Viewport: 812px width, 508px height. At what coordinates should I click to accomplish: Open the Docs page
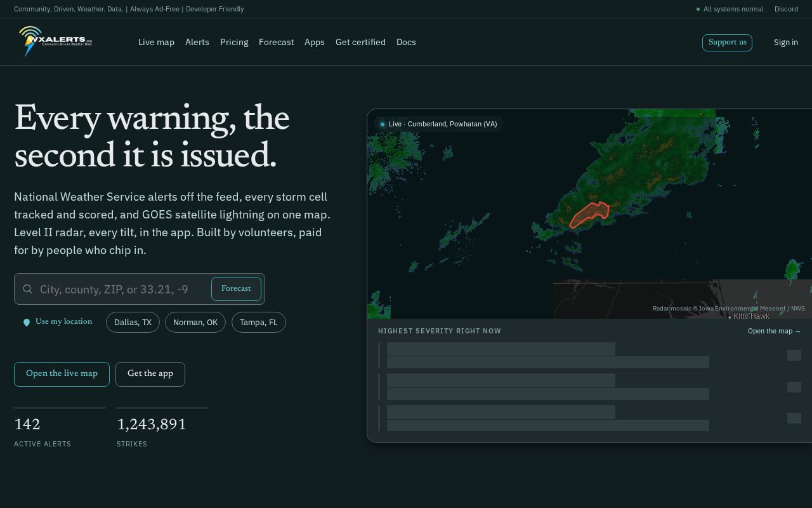(x=406, y=42)
